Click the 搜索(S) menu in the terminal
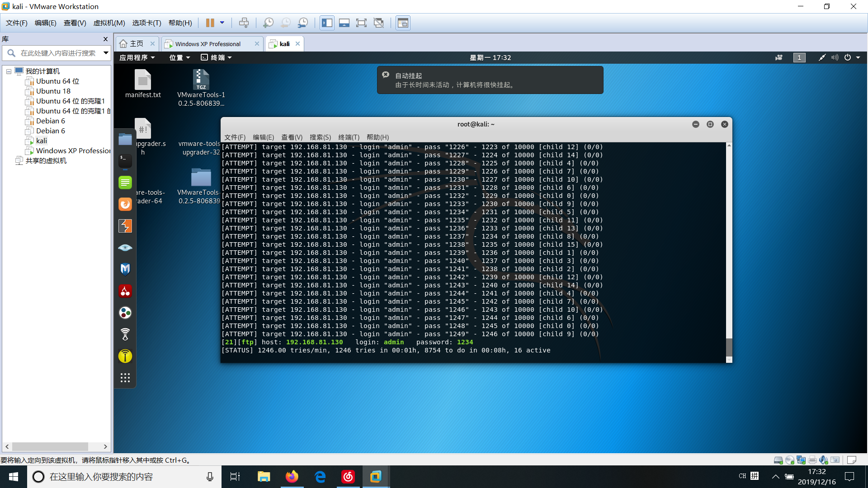The height and width of the screenshot is (488, 868). click(x=320, y=137)
